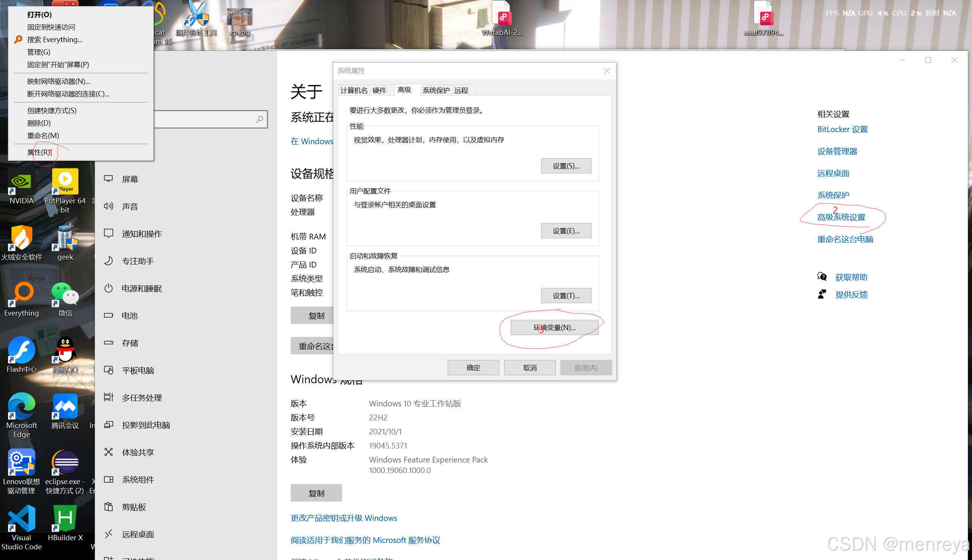
Task: Click 设置(S)... under 性能 section
Action: (x=566, y=166)
